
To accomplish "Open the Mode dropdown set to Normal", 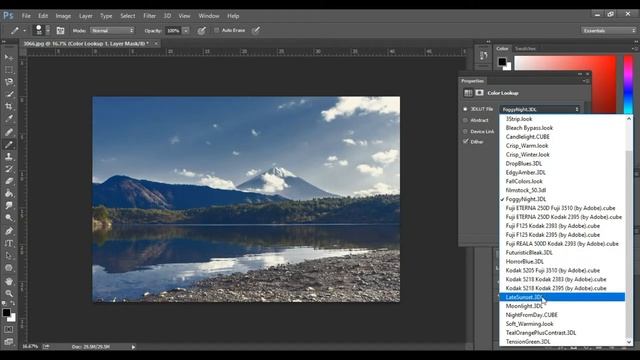I will [112, 31].
